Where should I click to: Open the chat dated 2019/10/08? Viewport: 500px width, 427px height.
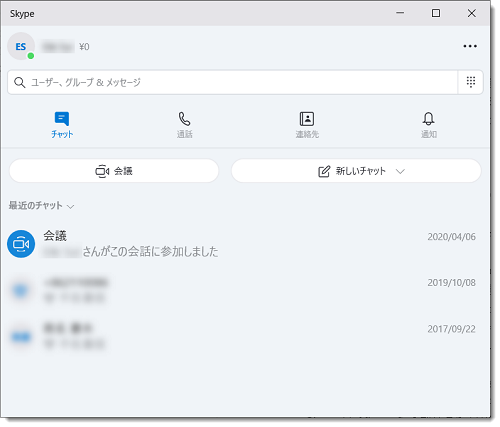[x=245, y=290]
